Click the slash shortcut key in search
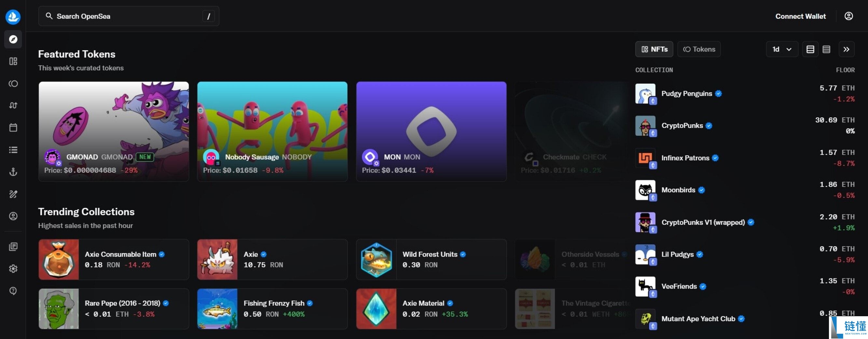Image resolution: width=868 pixels, height=339 pixels. coord(208,16)
